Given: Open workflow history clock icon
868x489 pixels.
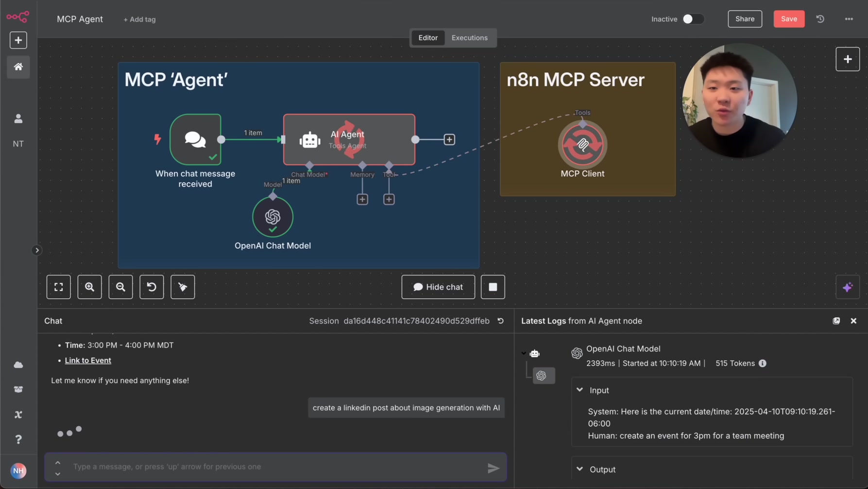Looking at the screenshot, I should pyautogui.click(x=820, y=19).
